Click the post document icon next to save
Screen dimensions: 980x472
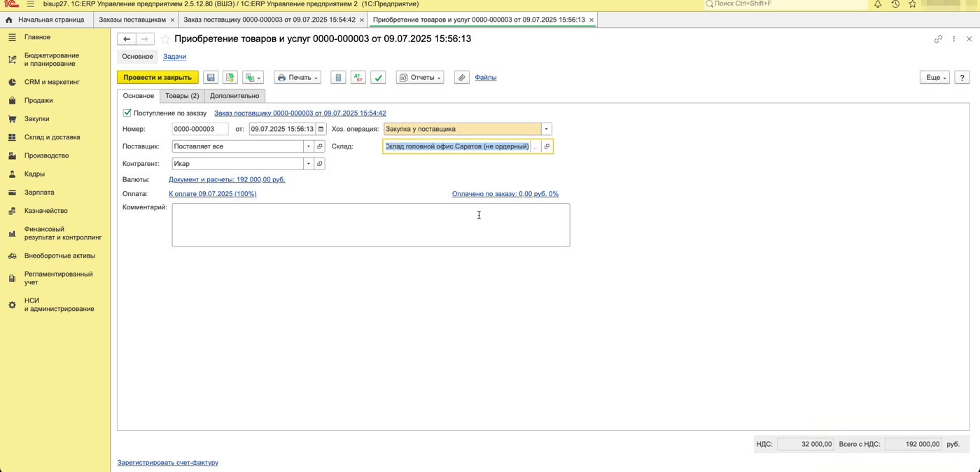tap(230, 78)
